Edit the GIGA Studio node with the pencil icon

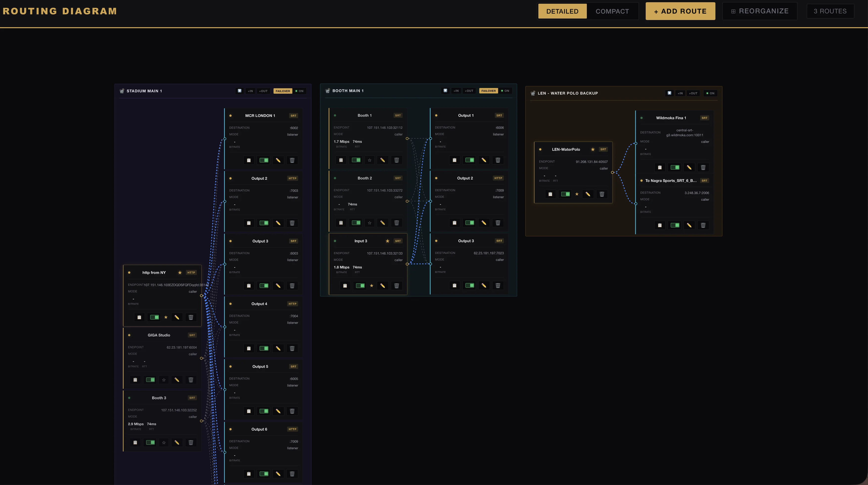177,380
